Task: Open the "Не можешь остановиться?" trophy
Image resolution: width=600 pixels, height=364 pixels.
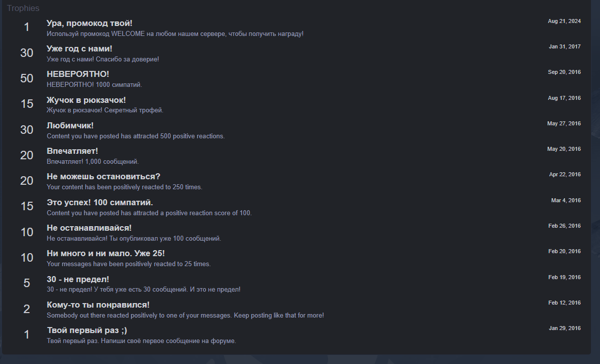Action: click(x=103, y=176)
